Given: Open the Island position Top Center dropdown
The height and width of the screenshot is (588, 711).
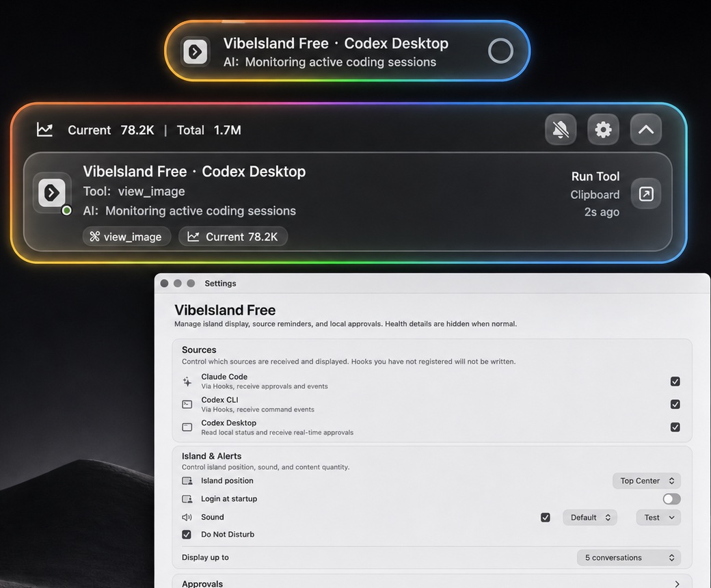Looking at the screenshot, I should click(647, 481).
